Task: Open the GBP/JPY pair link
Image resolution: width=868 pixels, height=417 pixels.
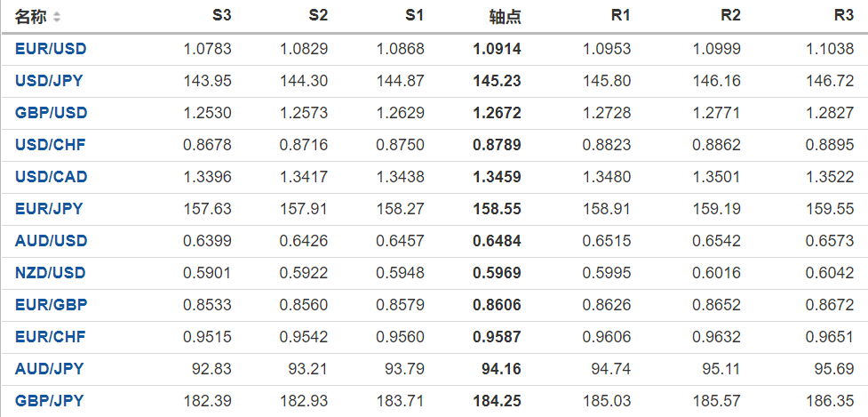Action: [49, 401]
